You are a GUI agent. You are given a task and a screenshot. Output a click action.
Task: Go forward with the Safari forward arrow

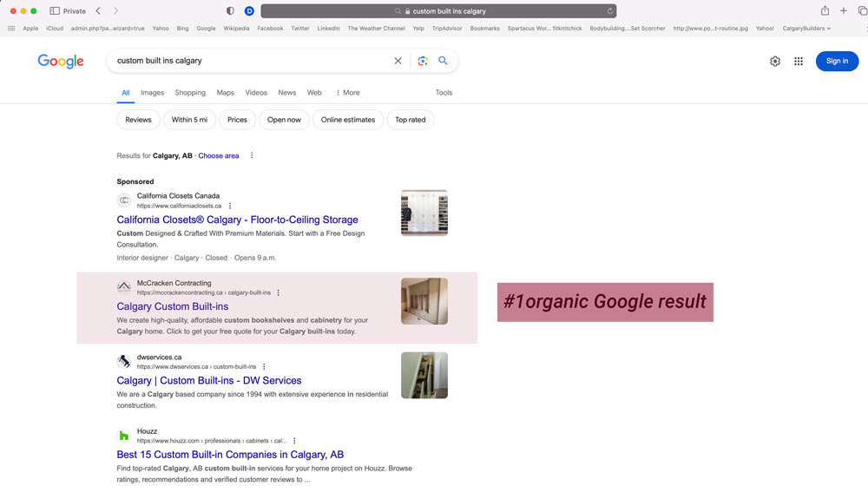click(x=115, y=10)
